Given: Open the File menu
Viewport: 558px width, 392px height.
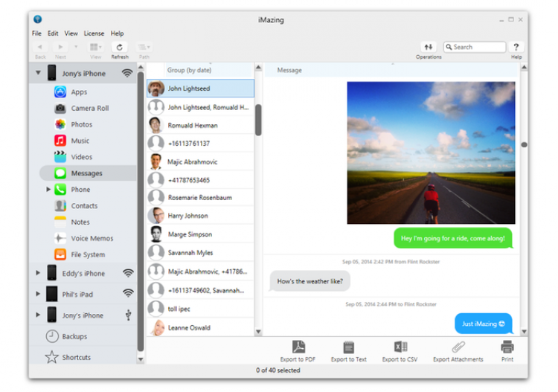Looking at the screenshot, I should [36, 33].
